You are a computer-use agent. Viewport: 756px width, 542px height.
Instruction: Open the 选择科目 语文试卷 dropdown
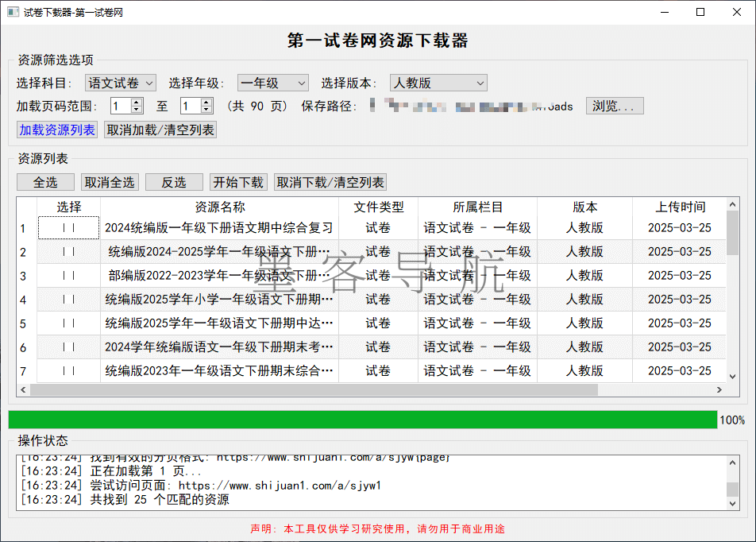click(x=121, y=83)
